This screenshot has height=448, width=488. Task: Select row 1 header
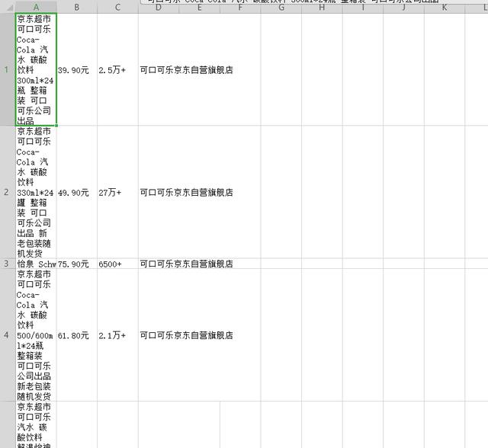click(8, 69)
